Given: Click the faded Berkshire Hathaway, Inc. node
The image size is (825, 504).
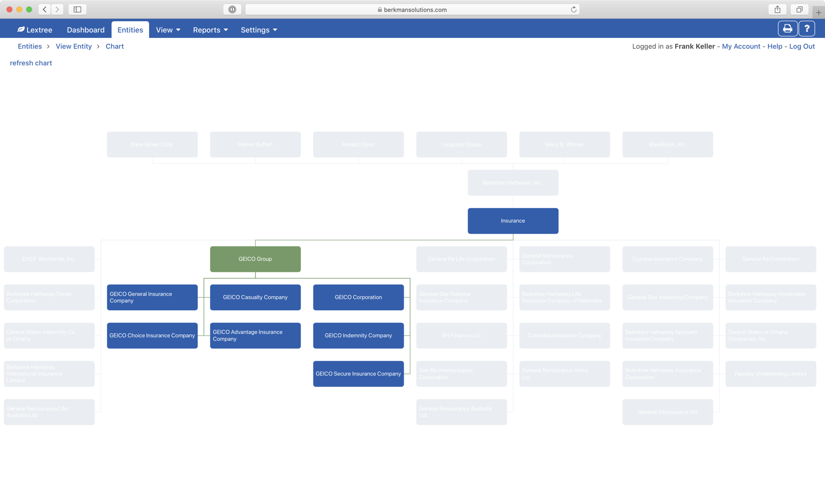Looking at the screenshot, I should pos(513,183).
